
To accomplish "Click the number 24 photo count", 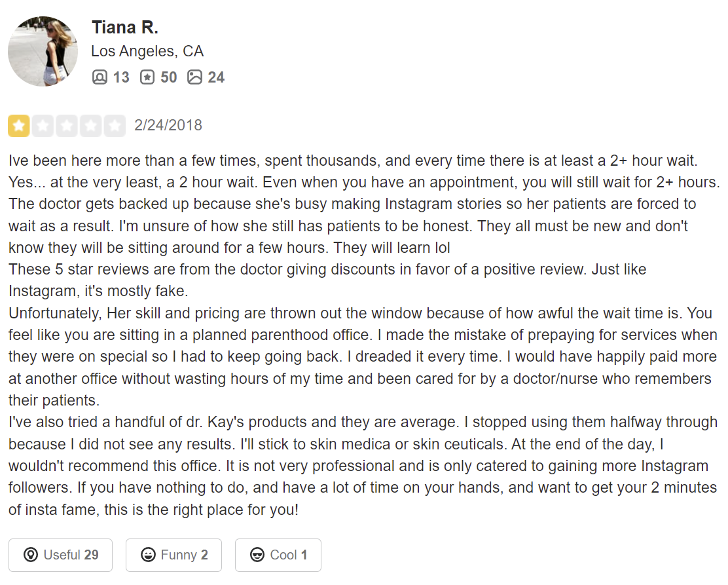I will pos(216,77).
